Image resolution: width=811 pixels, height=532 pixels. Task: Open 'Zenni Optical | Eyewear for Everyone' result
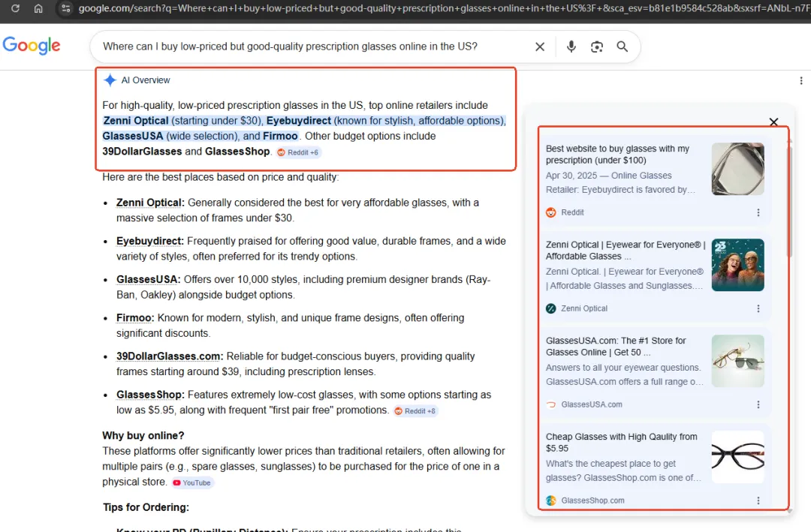(626, 250)
